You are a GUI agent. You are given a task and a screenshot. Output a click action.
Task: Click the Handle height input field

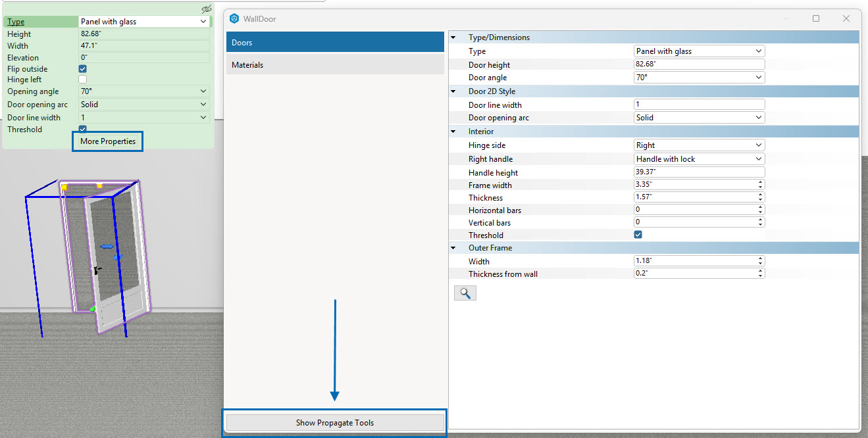(x=700, y=172)
